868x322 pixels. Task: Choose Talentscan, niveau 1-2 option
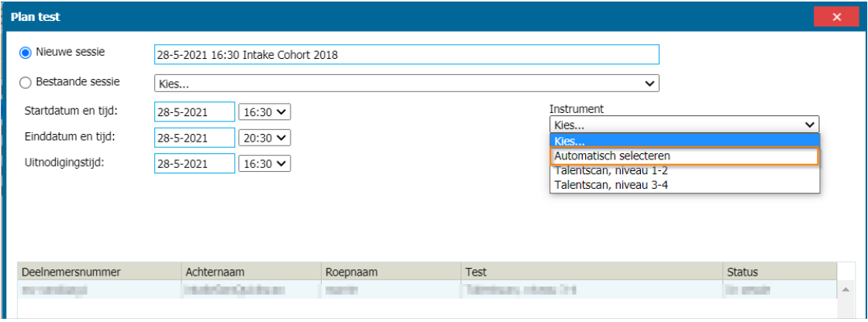tap(684, 170)
